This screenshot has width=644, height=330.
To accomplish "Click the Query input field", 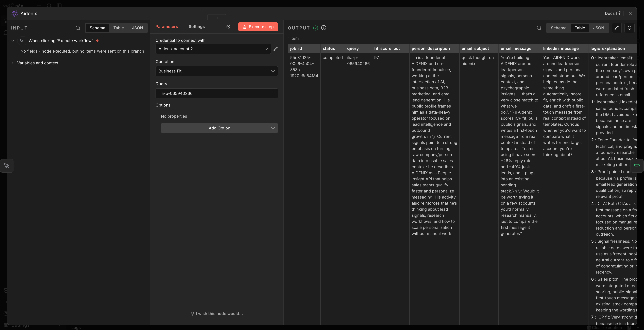I will tap(216, 93).
